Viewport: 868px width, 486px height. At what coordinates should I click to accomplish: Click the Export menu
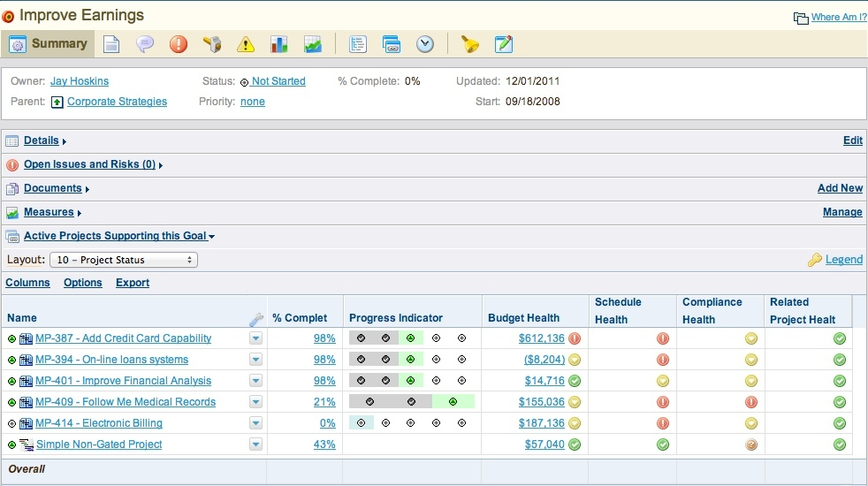[x=133, y=283]
